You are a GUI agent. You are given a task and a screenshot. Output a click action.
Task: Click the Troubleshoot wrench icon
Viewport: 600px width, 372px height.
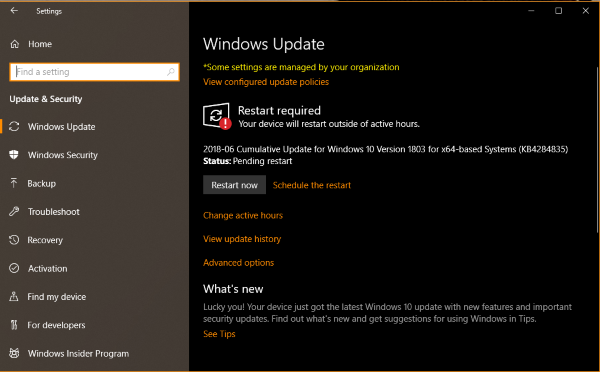[14, 211]
